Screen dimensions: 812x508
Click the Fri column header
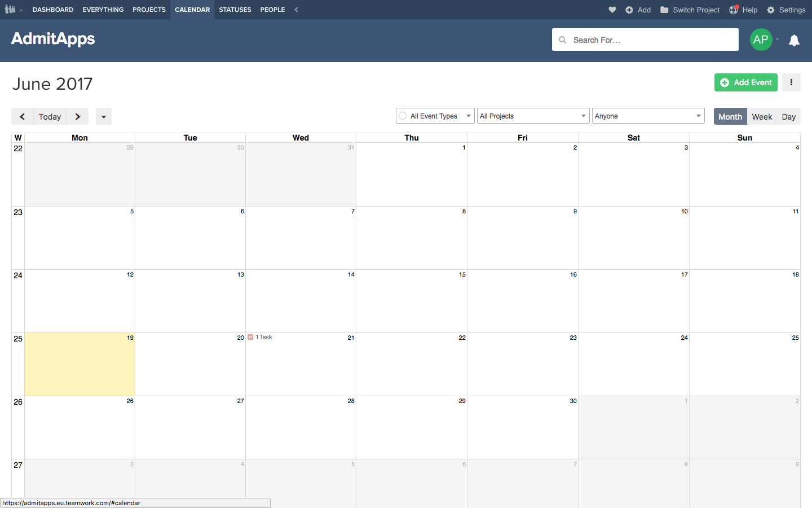[523, 138]
